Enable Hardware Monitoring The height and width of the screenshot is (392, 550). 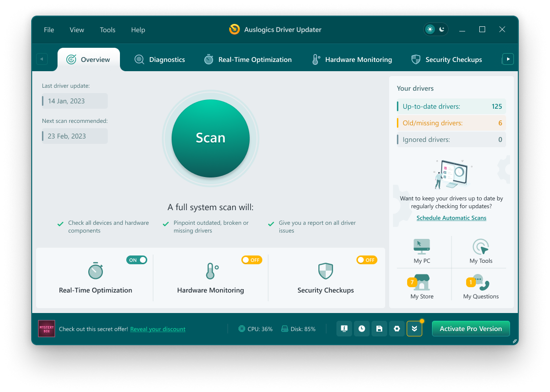coord(252,260)
